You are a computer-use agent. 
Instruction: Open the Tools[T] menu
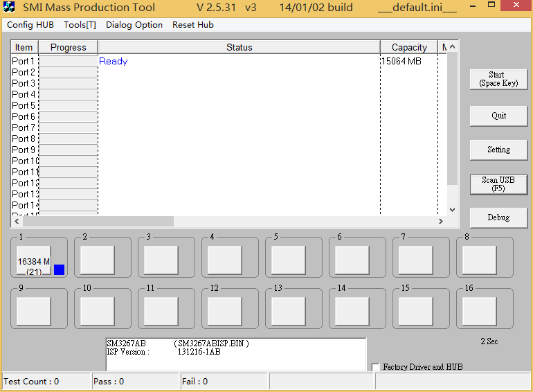(80, 25)
